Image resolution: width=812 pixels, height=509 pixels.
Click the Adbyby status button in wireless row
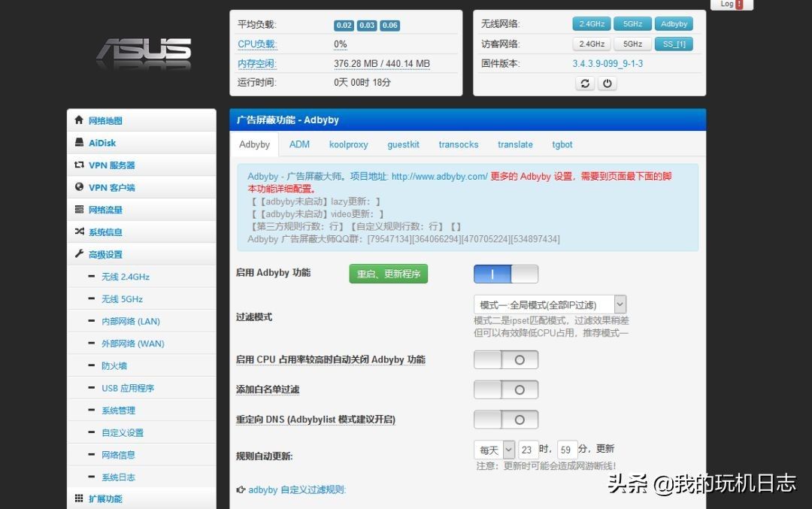[674, 24]
